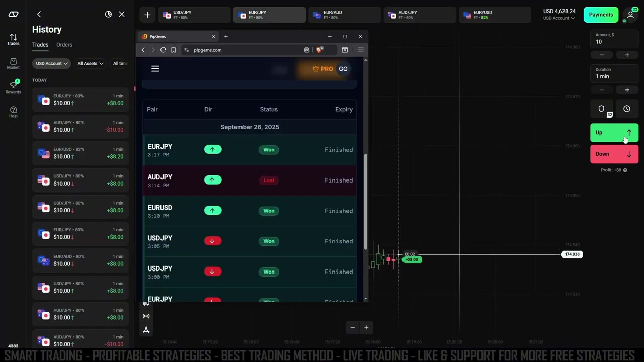Select the USD/JPY asset tab
The width and height of the screenshot is (644, 362).
(x=194, y=15)
